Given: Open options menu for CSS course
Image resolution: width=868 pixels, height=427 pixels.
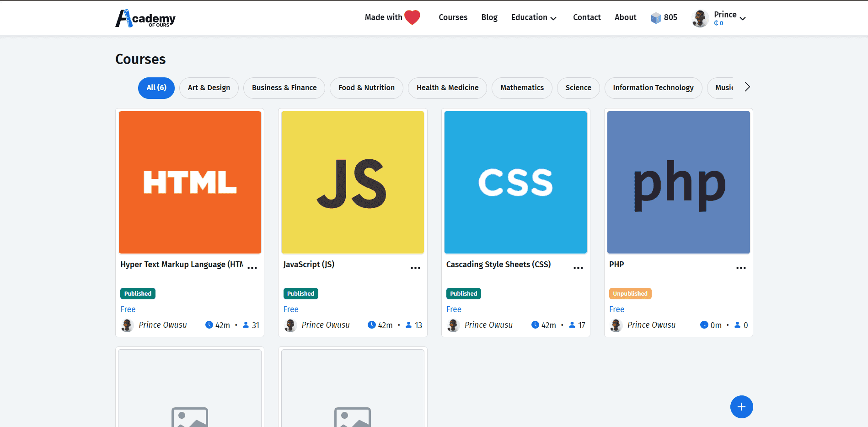Looking at the screenshot, I should point(578,268).
